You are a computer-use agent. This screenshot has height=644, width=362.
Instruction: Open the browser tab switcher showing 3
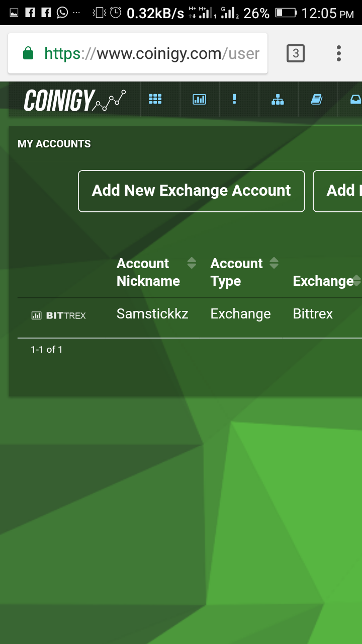tap(296, 53)
